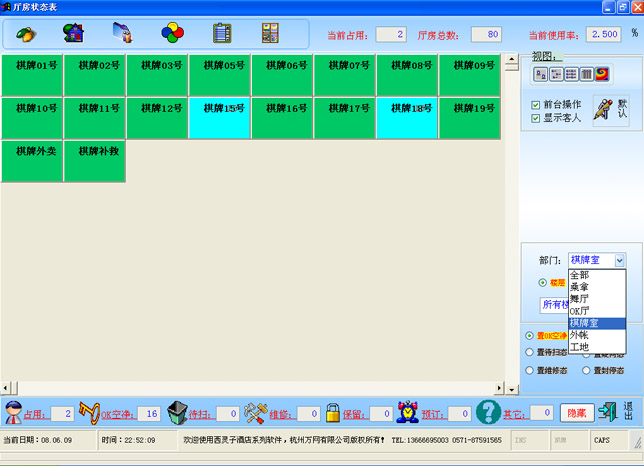This screenshot has width=644, height=466.
Task: Uncheck the 显示客人 checkbox
Action: [x=536, y=119]
